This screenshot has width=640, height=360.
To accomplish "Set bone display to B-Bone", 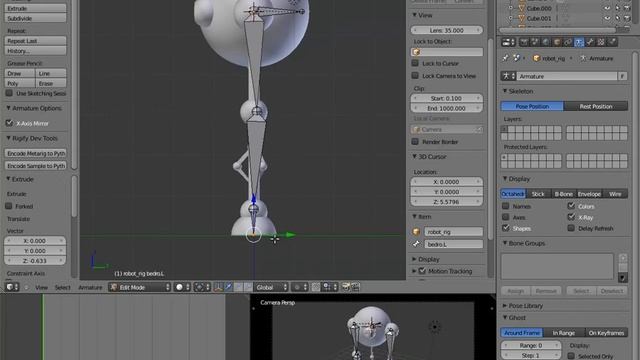I will [x=563, y=194].
